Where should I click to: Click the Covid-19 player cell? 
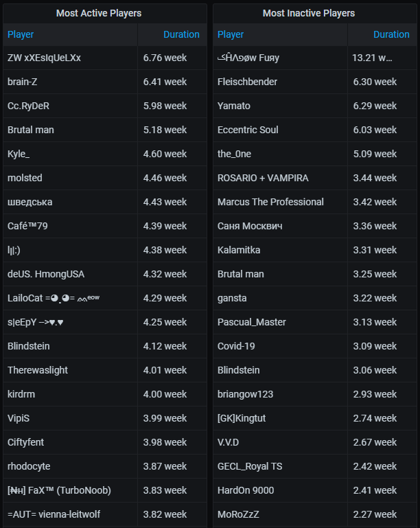point(236,346)
